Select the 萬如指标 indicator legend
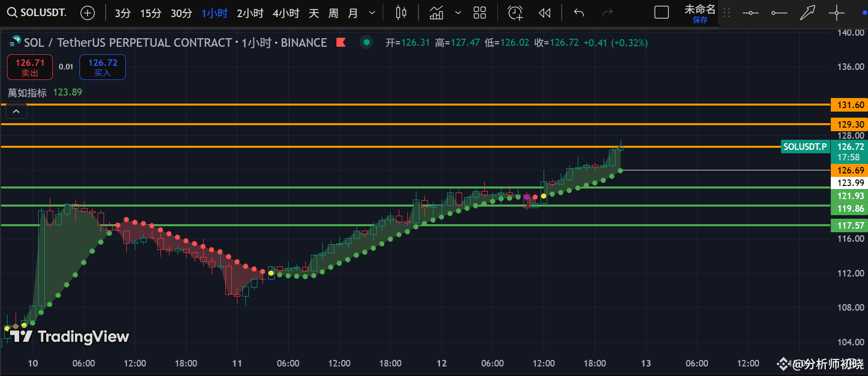The width and height of the screenshot is (868, 376). click(27, 92)
